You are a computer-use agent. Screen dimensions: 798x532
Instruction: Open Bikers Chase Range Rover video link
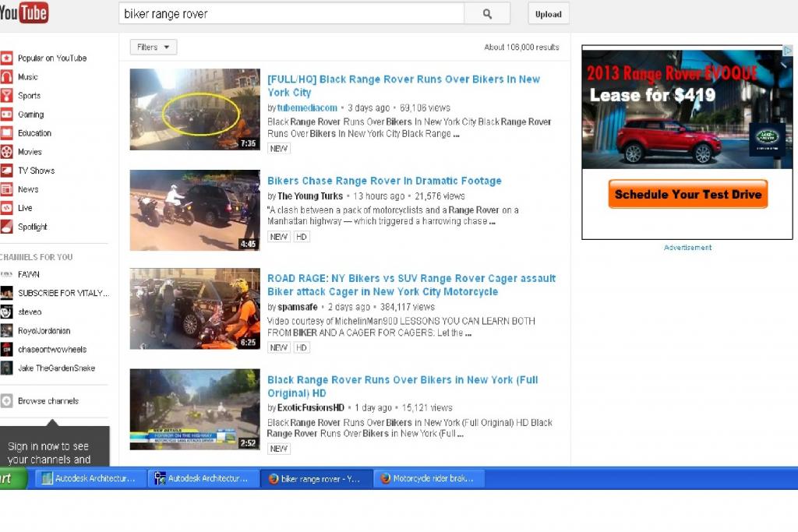click(384, 181)
